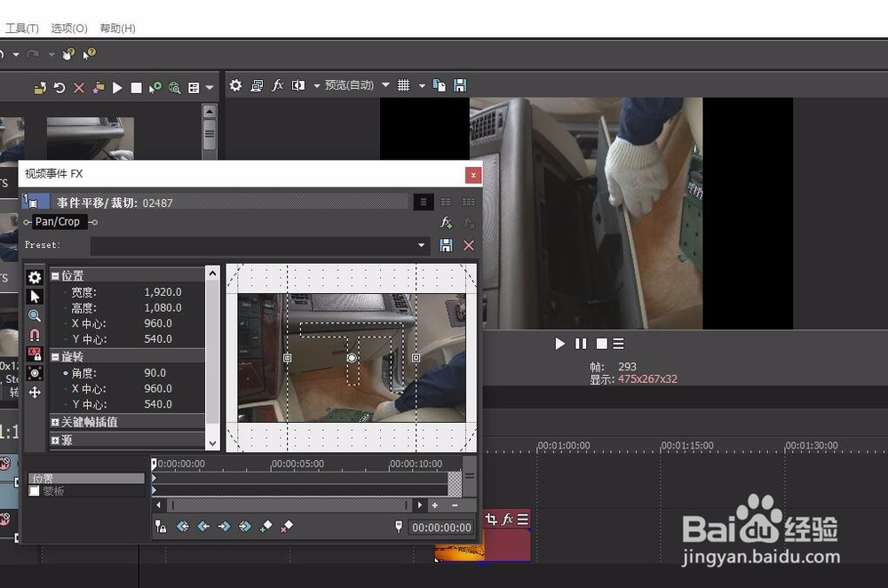Select the normal edit arrow tool
Image resolution: width=888 pixels, height=588 pixels.
tap(35, 297)
